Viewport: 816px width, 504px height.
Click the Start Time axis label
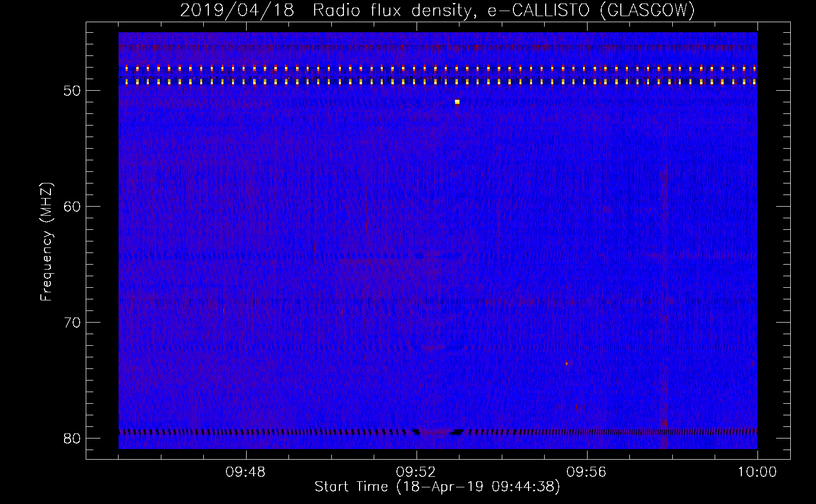tap(437, 487)
